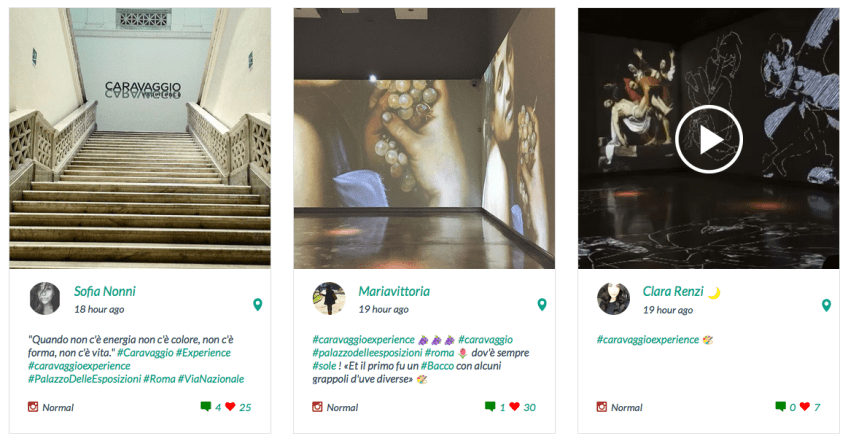This screenshot has width=848, height=441.
Task: Open Clara Renzi's profile name link
Action: (673, 291)
